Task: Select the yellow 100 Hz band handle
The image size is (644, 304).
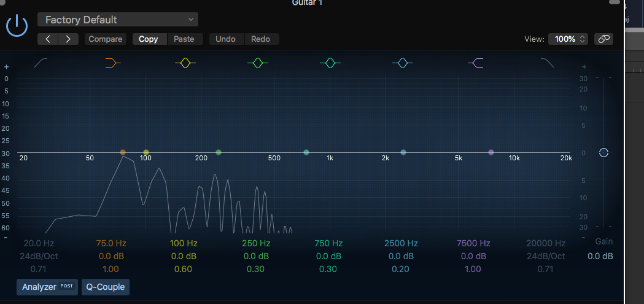Action: pos(145,152)
